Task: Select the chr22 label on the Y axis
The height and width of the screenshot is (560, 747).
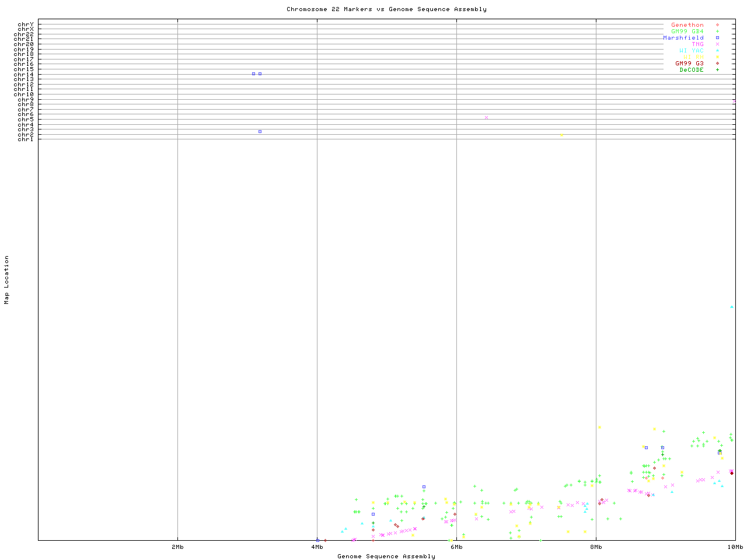Action: point(24,34)
